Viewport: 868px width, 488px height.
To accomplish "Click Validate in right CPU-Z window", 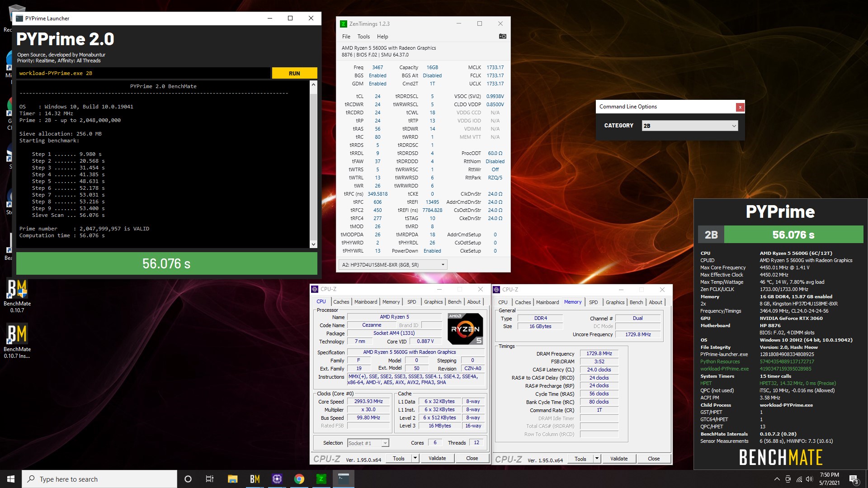I will click(619, 459).
